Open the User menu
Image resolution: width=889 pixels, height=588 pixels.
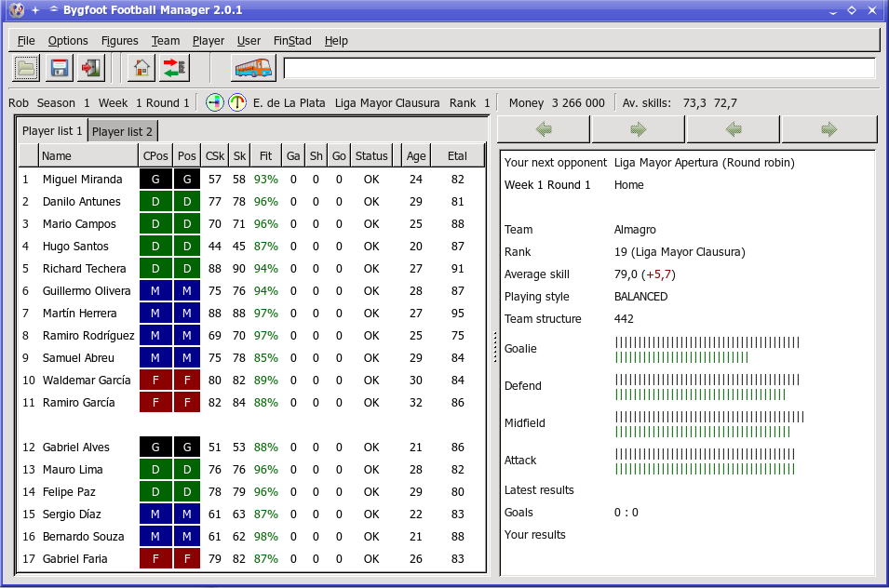tap(249, 41)
